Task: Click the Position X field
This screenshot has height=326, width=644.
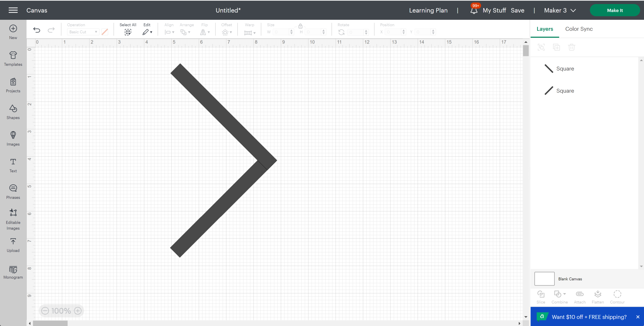Action: pyautogui.click(x=393, y=32)
